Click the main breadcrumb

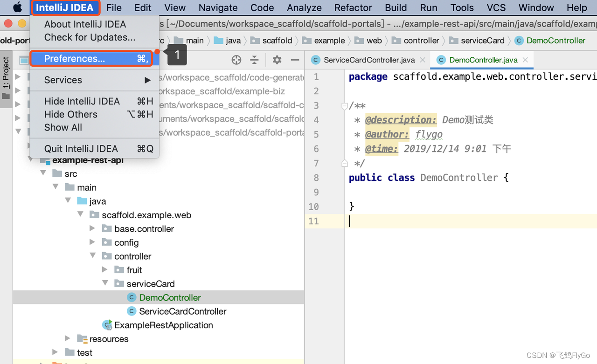click(x=189, y=41)
